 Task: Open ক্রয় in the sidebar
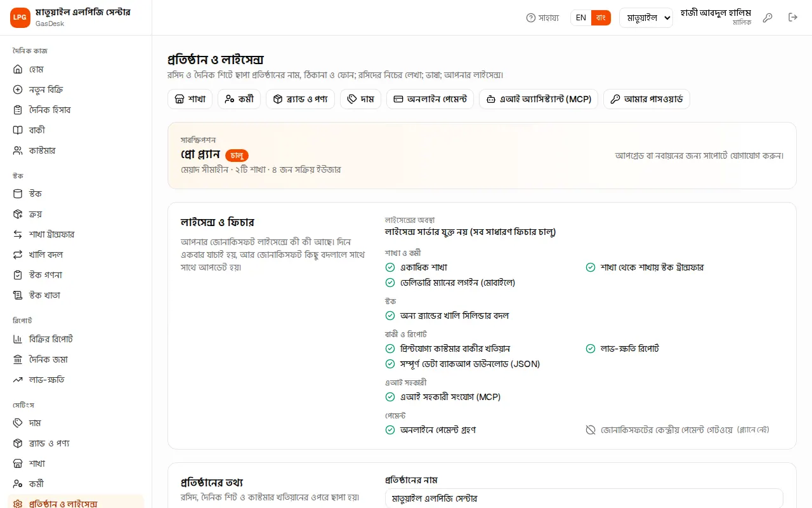coord(76,214)
